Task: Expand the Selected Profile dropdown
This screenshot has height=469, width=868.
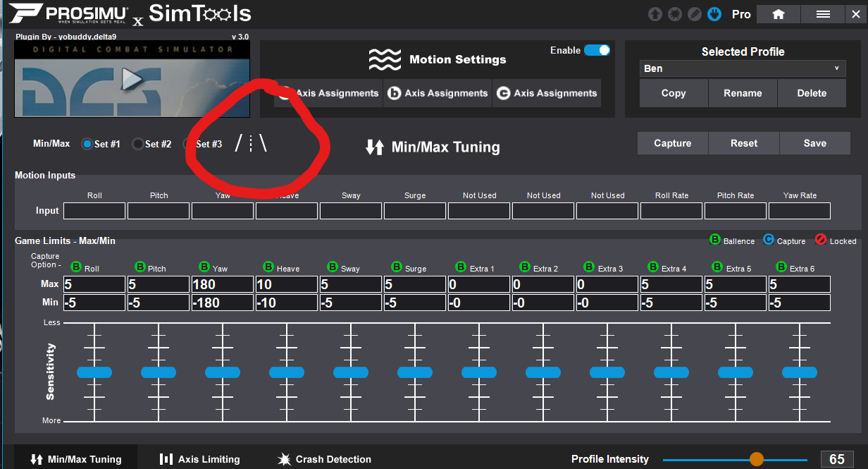Action: click(x=743, y=68)
